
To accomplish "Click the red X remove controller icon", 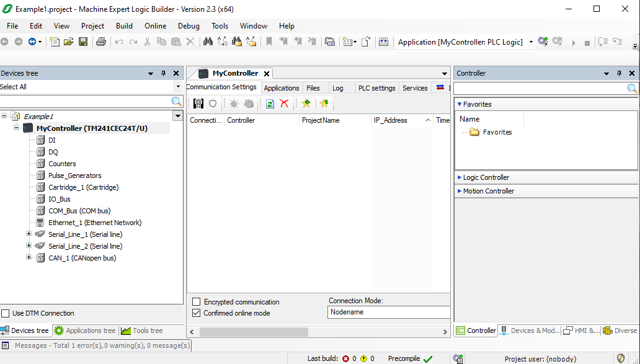I will 284,104.
